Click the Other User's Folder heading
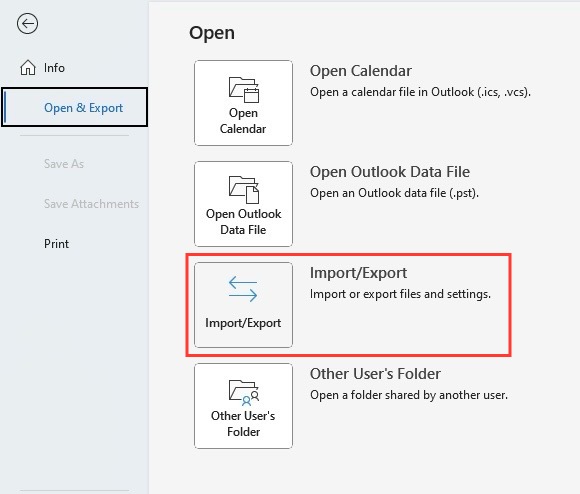 375,374
